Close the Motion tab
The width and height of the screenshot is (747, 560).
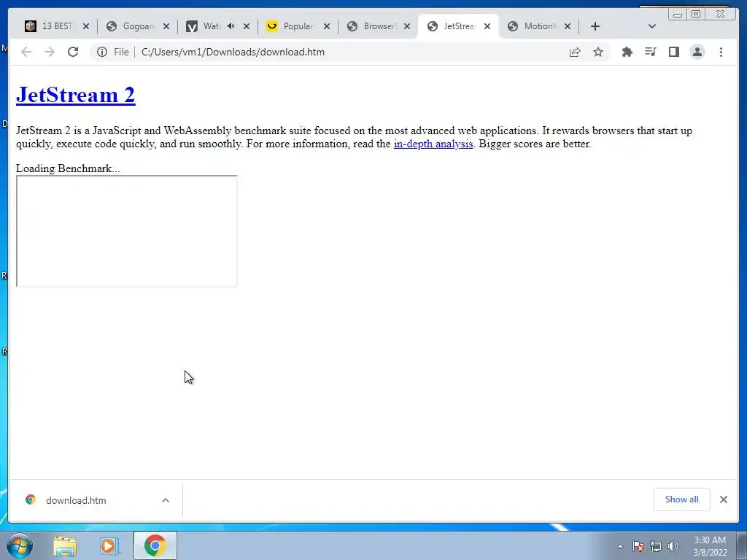tap(568, 26)
